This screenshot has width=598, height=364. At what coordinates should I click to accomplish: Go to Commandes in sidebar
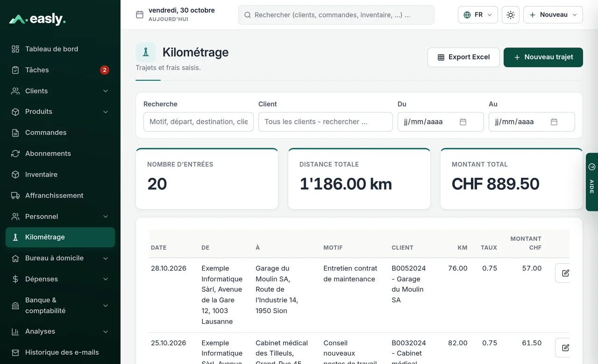[x=60, y=133]
